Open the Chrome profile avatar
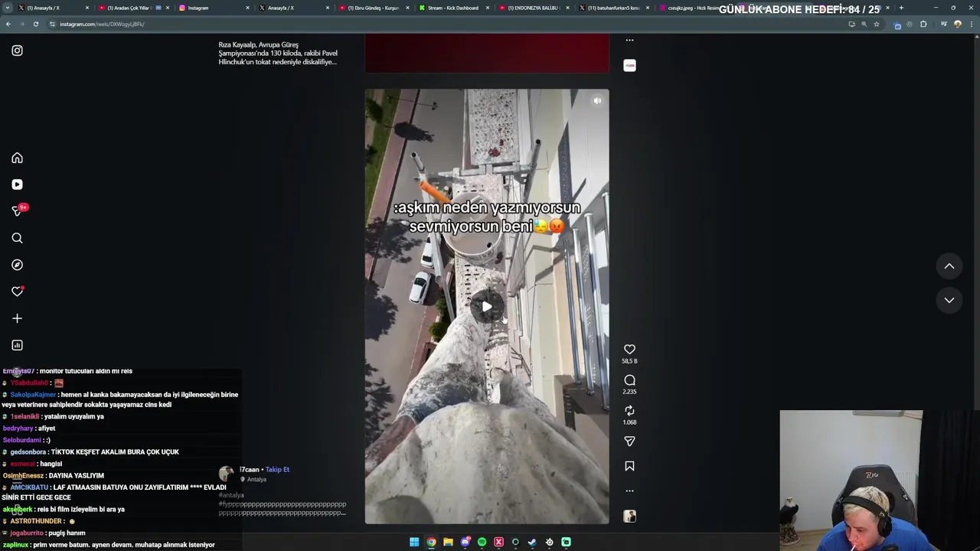 [957, 24]
